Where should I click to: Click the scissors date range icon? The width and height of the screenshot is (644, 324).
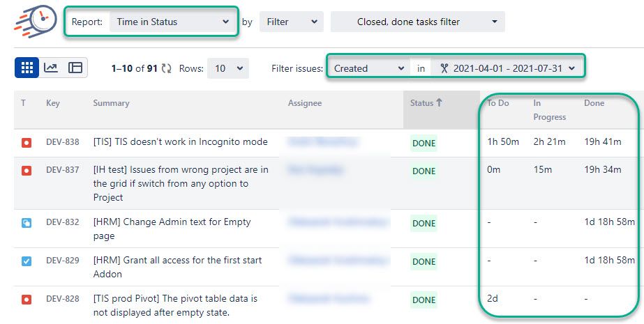coord(444,68)
